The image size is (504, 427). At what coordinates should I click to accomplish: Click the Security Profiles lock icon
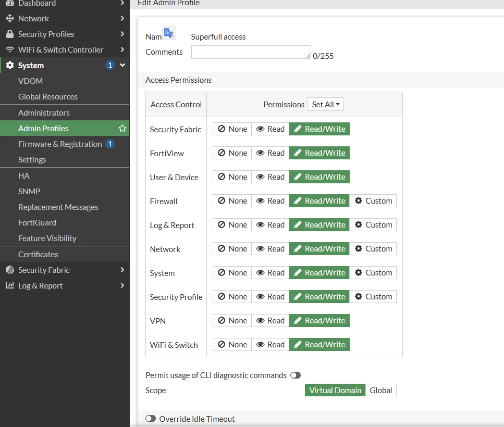(10, 34)
